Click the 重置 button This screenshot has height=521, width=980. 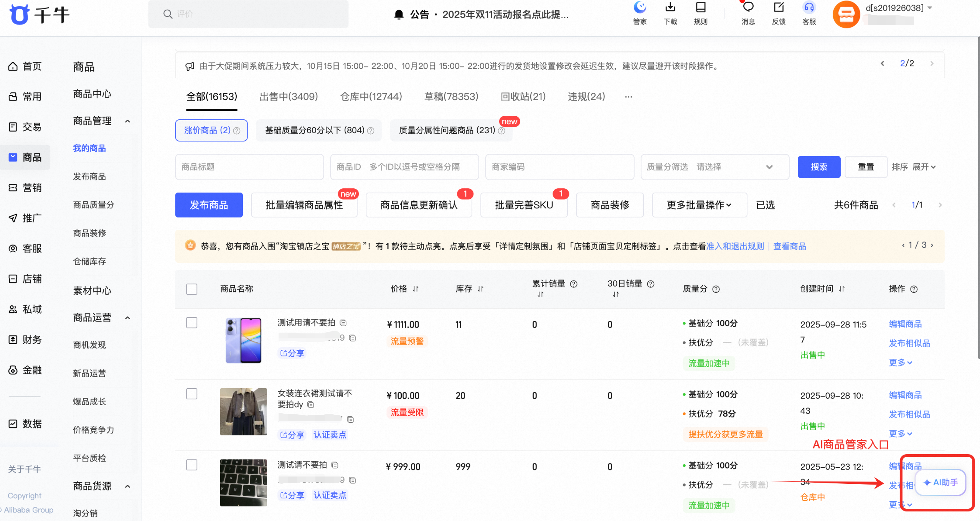click(866, 167)
